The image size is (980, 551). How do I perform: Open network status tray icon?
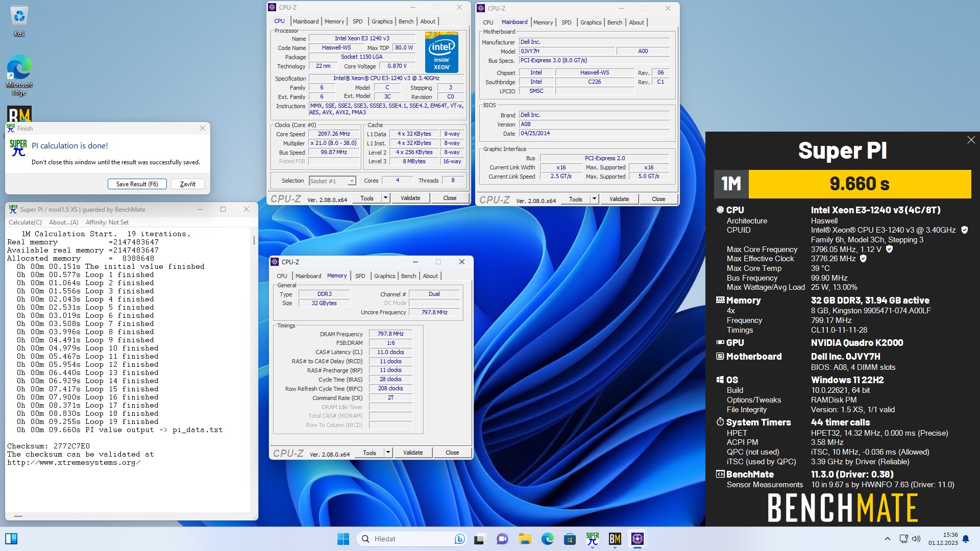(x=903, y=539)
